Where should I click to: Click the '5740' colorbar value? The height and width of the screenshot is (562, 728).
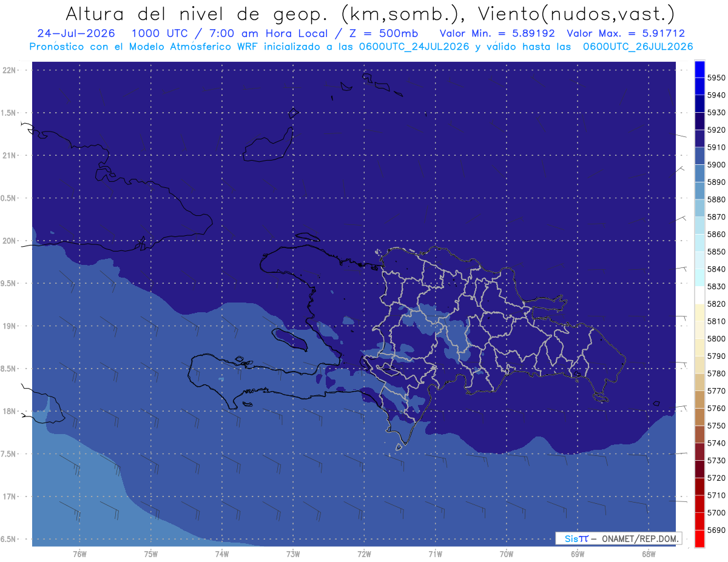click(716, 443)
